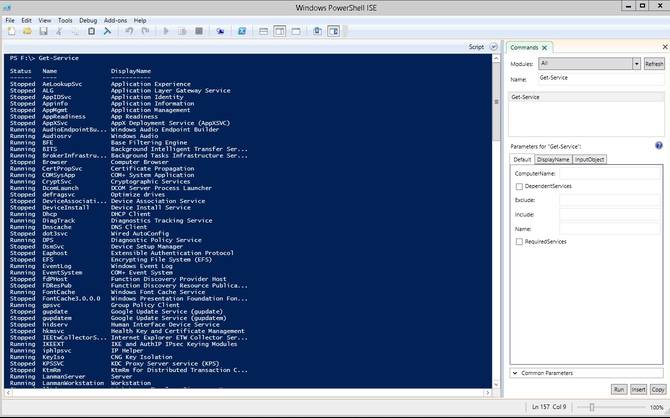The height and width of the screenshot is (418, 670).
Task: Click the Paste clipboard icon
Action: tap(91, 31)
